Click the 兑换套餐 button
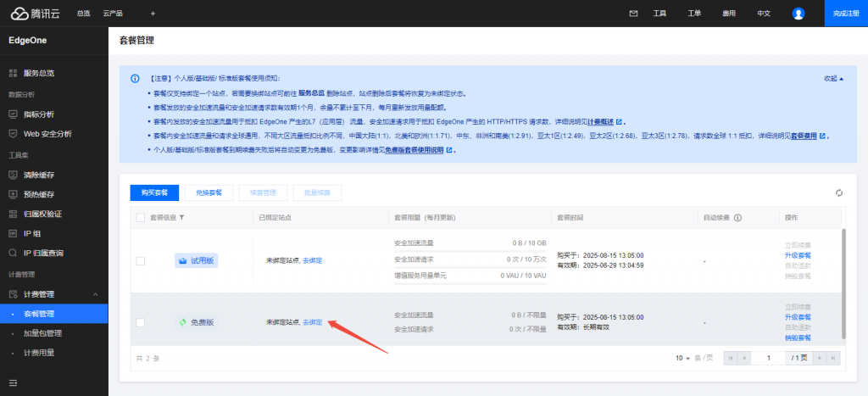 coord(209,192)
